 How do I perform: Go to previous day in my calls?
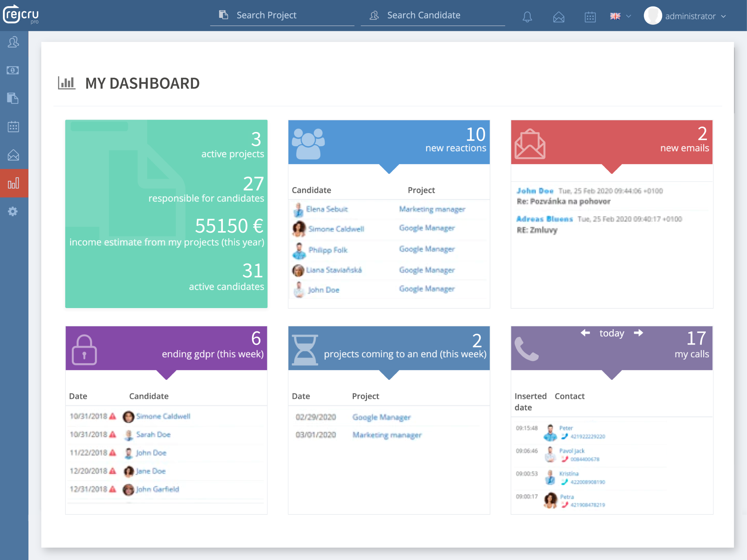click(585, 333)
